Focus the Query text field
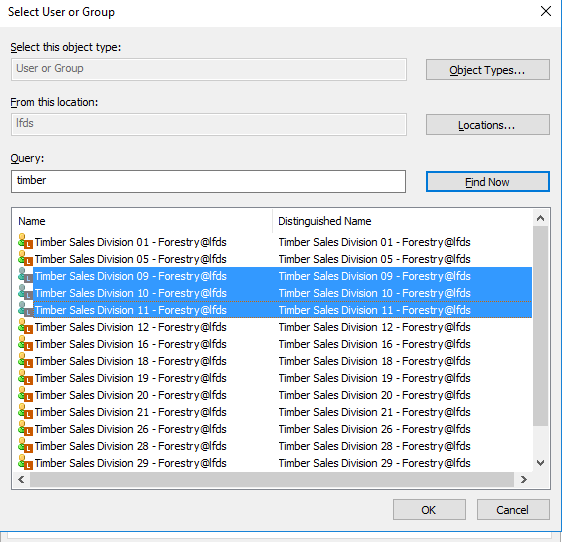This screenshot has width=568, height=542. click(208, 181)
